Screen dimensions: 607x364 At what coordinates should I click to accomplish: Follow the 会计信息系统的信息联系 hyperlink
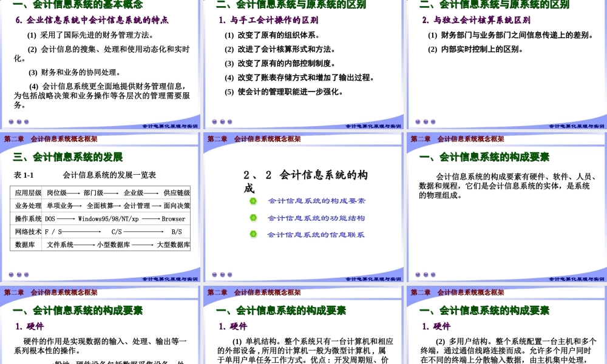tap(317, 235)
